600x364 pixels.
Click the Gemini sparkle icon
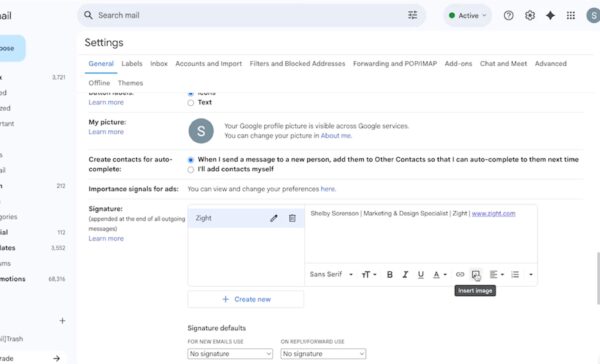click(x=550, y=16)
